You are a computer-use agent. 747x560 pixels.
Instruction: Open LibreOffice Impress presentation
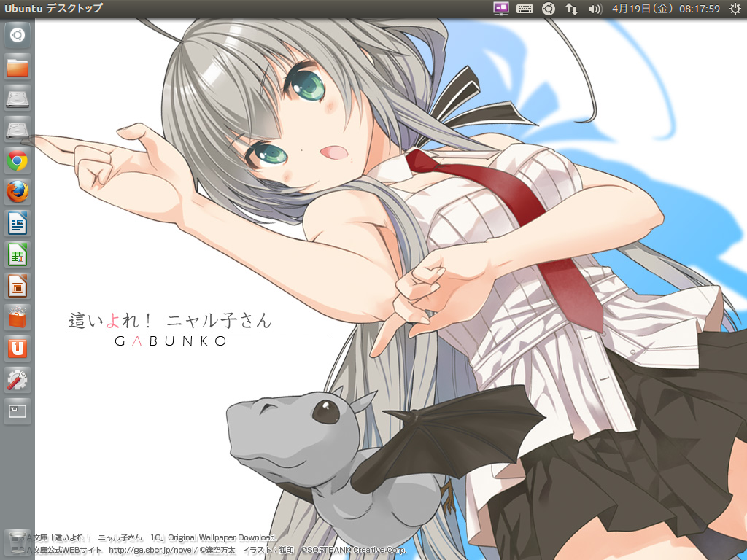[18, 287]
